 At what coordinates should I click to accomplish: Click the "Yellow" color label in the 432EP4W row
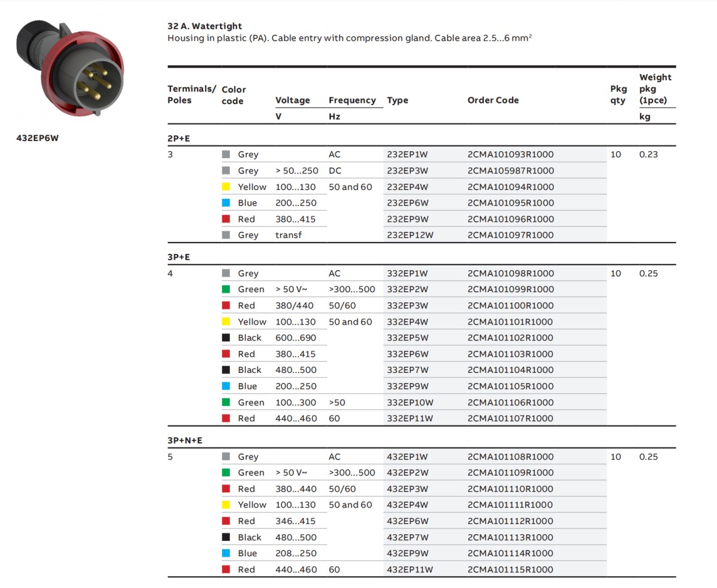tap(252, 505)
